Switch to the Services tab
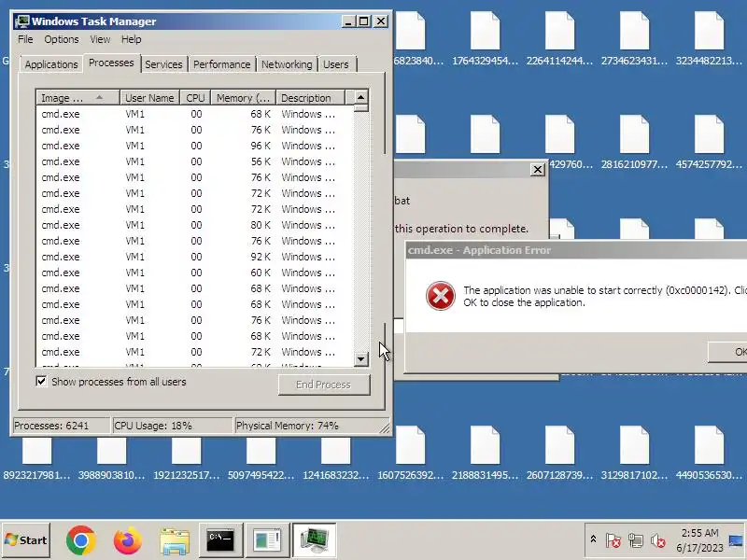The height and width of the screenshot is (560, 747). pyautogui.click(x=163, y=64)
